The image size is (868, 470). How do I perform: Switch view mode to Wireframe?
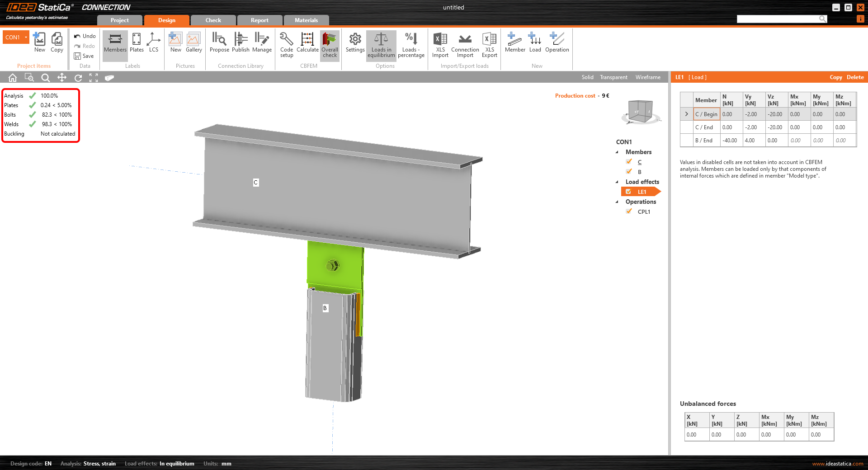coord(648,77)
